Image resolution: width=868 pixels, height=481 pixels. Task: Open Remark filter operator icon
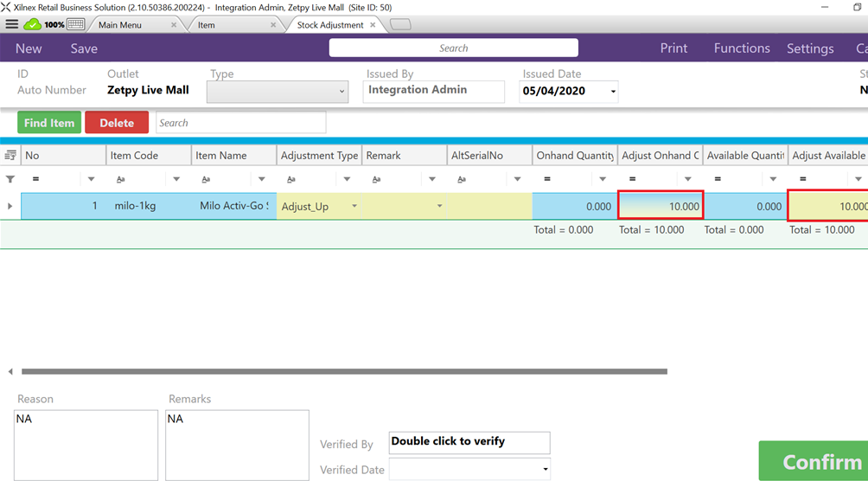(x=376, y=179)
